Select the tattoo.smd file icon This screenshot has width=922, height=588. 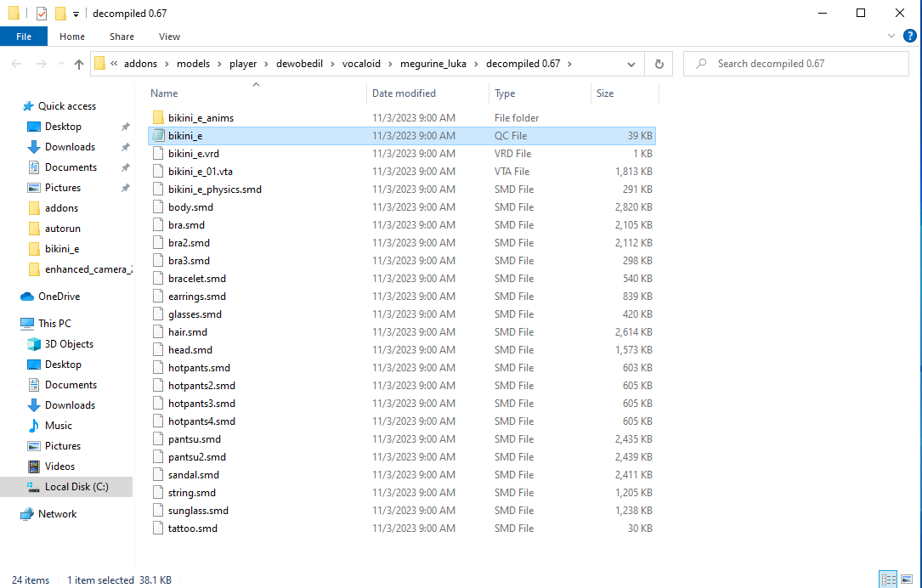click(x=157, y=528)
